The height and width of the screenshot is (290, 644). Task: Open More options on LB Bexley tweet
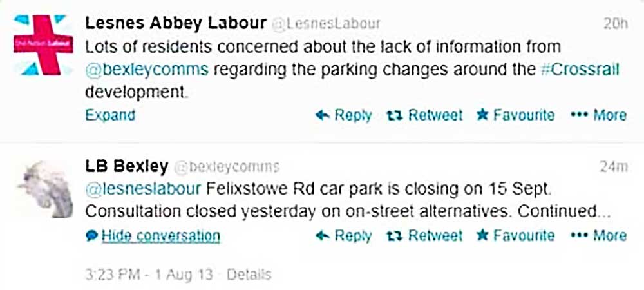598,236
